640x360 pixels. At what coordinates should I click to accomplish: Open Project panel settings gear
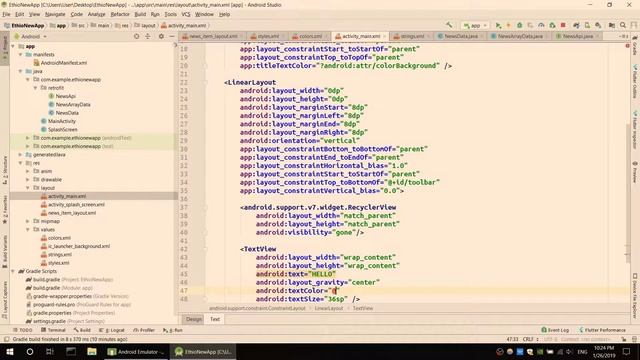(x=161, y=36)
